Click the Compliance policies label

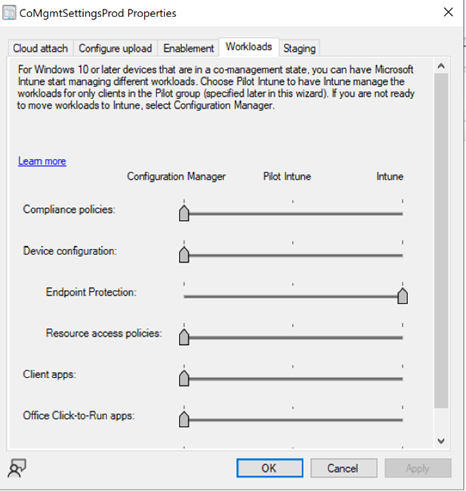coord(69,209)
